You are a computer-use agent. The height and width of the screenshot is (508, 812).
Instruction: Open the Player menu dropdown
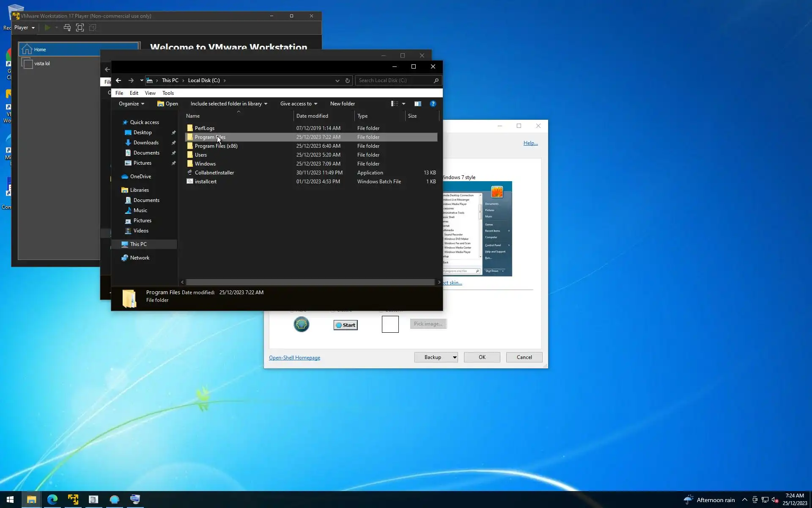[25, 28]
